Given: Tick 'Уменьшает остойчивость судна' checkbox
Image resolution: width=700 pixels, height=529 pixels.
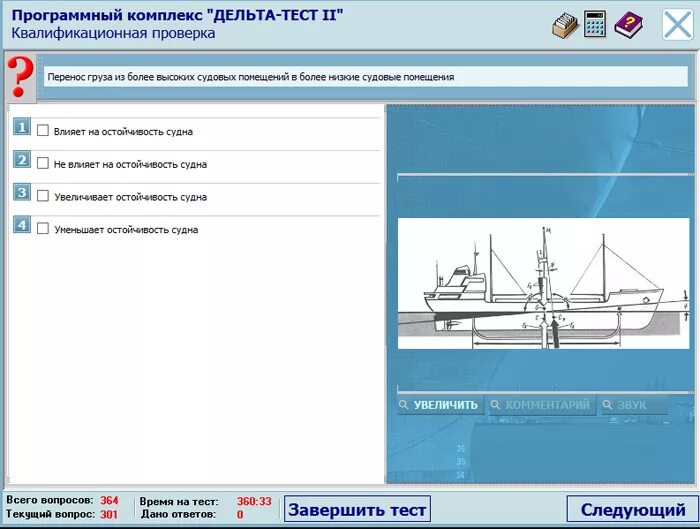Looking at the screenshot, I should tap(43, 229).
